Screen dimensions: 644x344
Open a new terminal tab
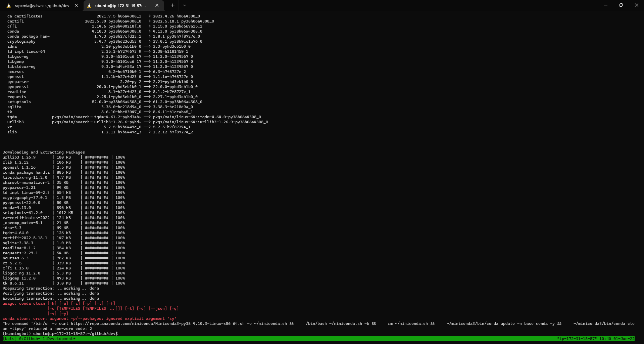172,5
